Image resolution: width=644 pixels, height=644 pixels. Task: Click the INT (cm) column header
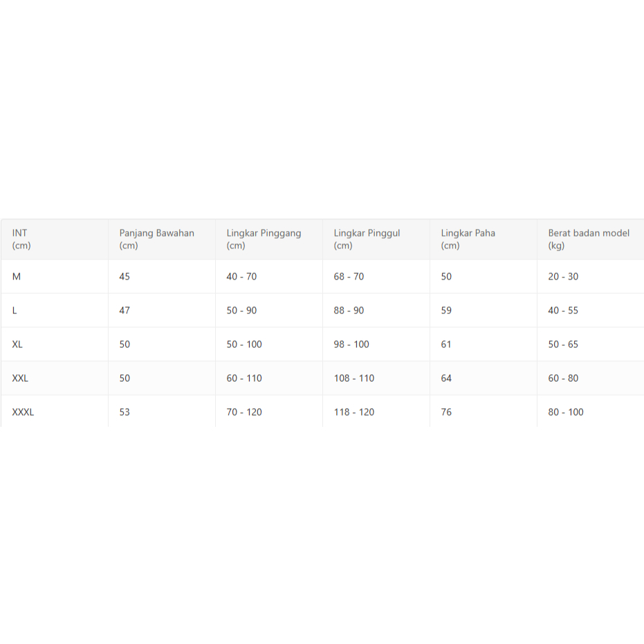coord(21,239)
